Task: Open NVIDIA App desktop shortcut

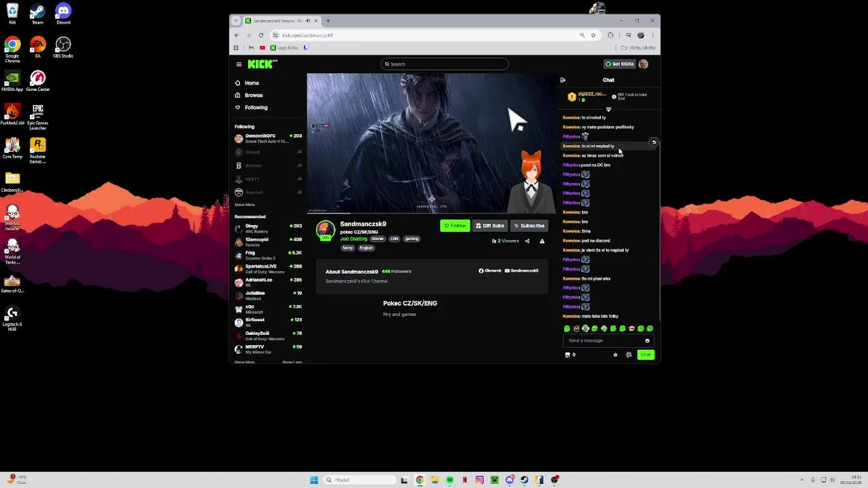Action: (12, 81)
